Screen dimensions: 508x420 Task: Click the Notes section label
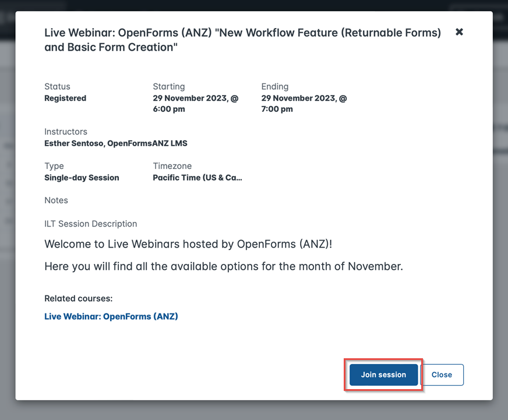[56, 200]
